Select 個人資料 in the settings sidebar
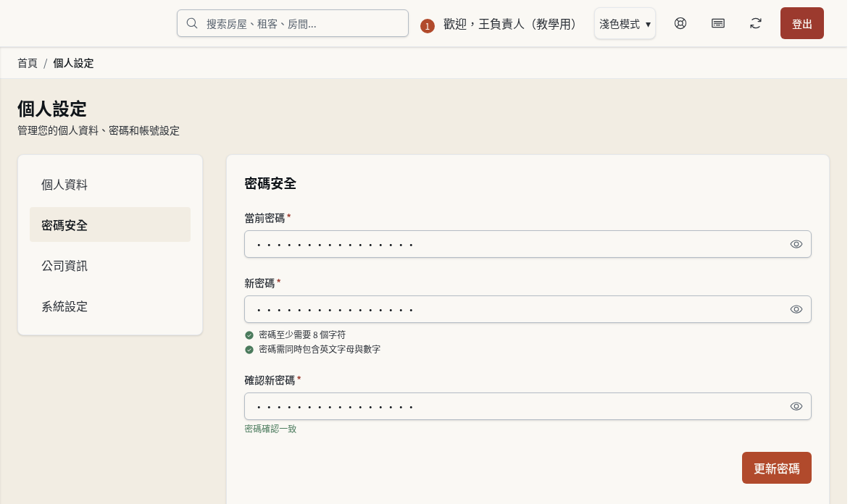The width and height of the screenshot is (858, 504). click(110, 184)
